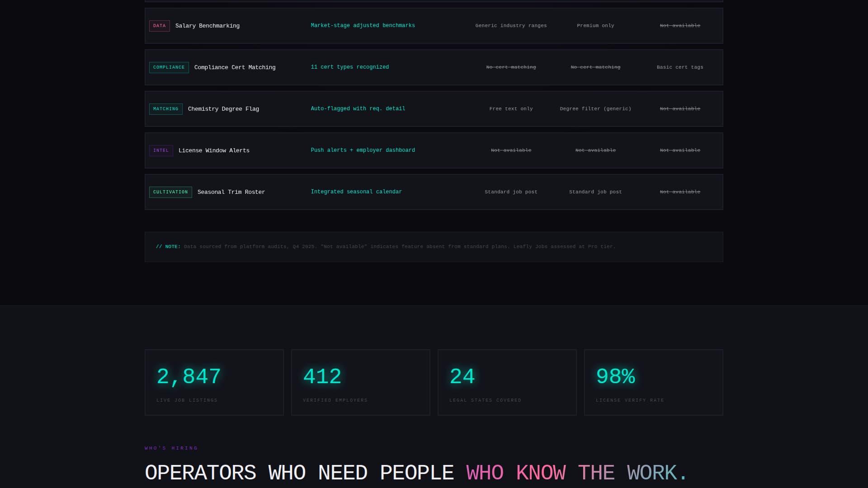
Task: Click 'Auto-flagged with req. detail' text
Action: coord(358,108)
